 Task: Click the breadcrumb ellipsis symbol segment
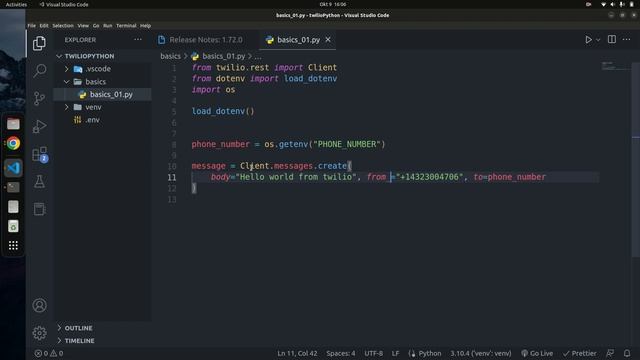point(258,56)
